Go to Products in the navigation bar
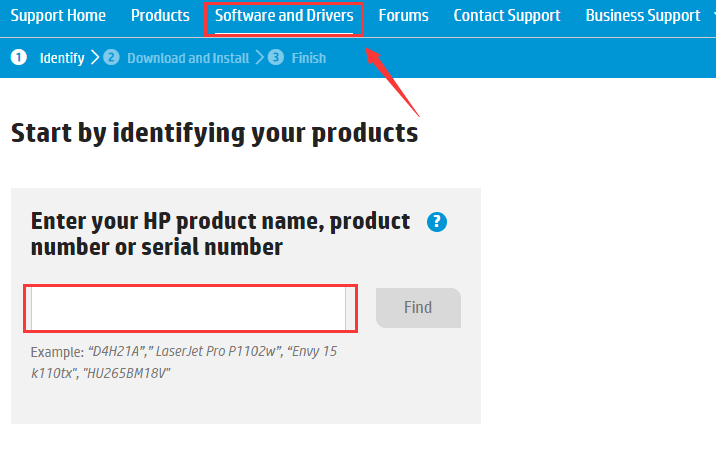The width and height of the screenshot is (716, 461). tap(160, 16)
